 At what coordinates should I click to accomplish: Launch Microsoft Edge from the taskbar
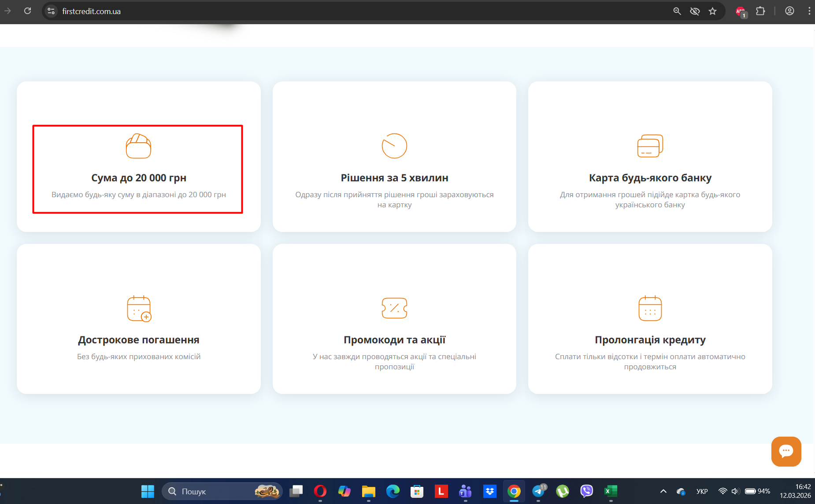pos(393,491)
